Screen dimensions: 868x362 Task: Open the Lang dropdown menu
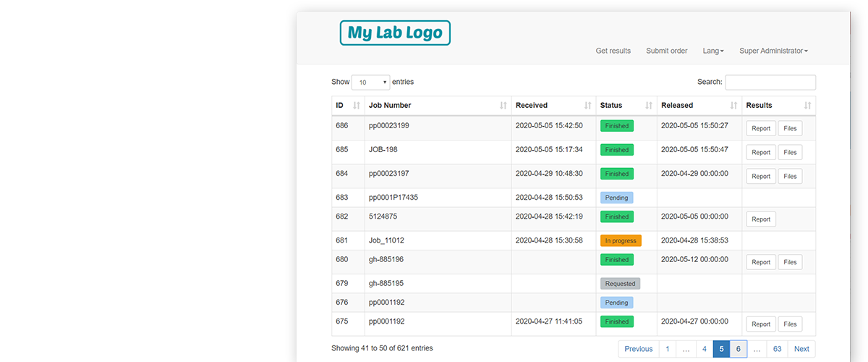[713, 51]
